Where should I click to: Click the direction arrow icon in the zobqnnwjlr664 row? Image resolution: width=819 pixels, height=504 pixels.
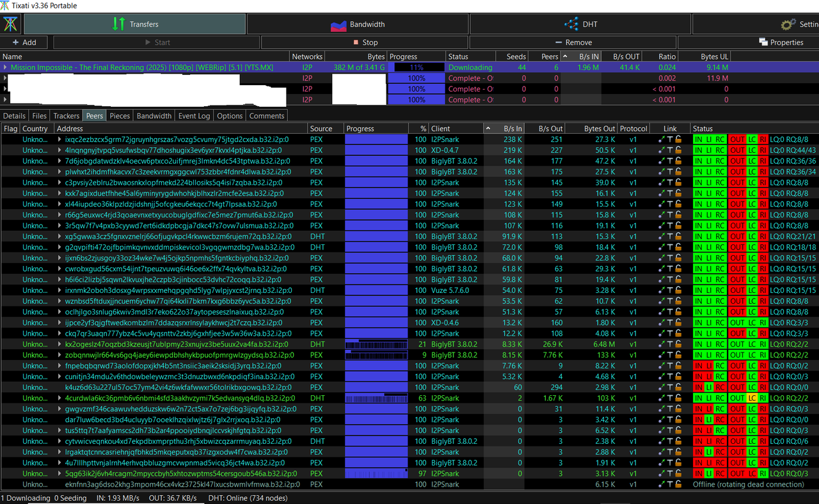pyautogui.click(x=662, y=355)
